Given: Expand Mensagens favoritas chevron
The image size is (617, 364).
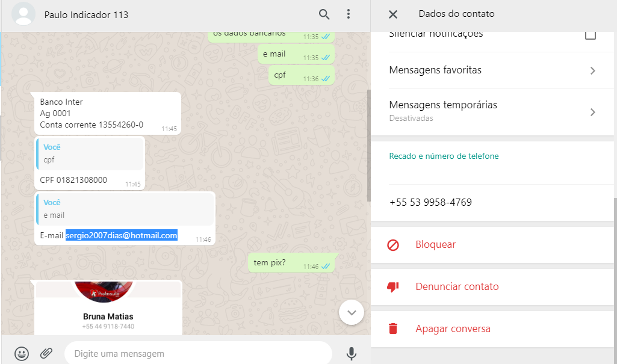Looking at the screenshot, I should point(592,71).
